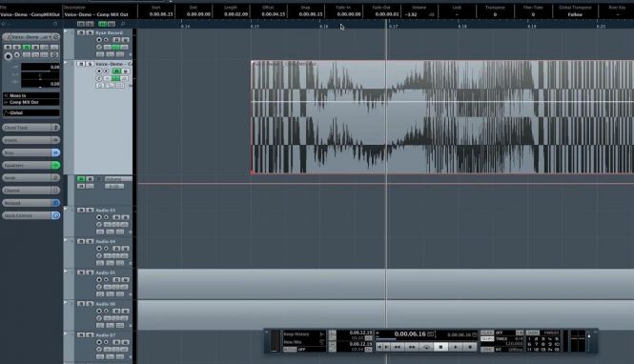This screenshot has height=364, width=634.
Task: Expand the Inserts section in Inspector
Action: (x=31, y=140)
